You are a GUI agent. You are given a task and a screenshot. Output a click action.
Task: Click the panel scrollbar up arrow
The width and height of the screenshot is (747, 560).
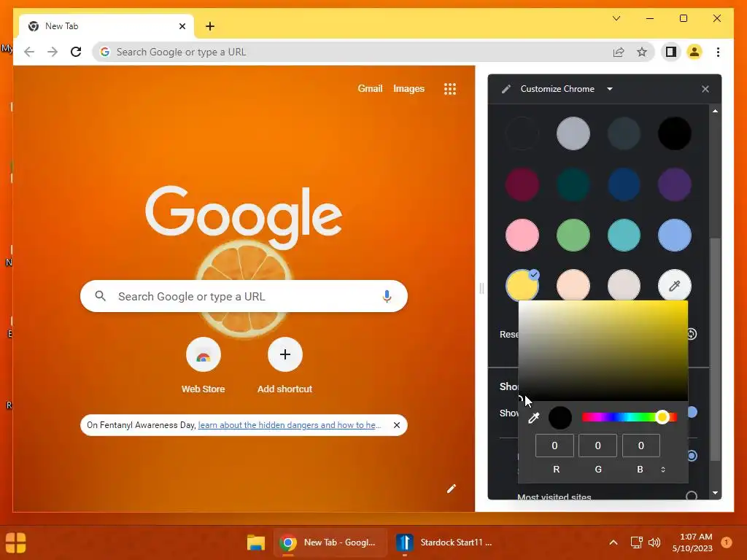(x=715, y=111)
